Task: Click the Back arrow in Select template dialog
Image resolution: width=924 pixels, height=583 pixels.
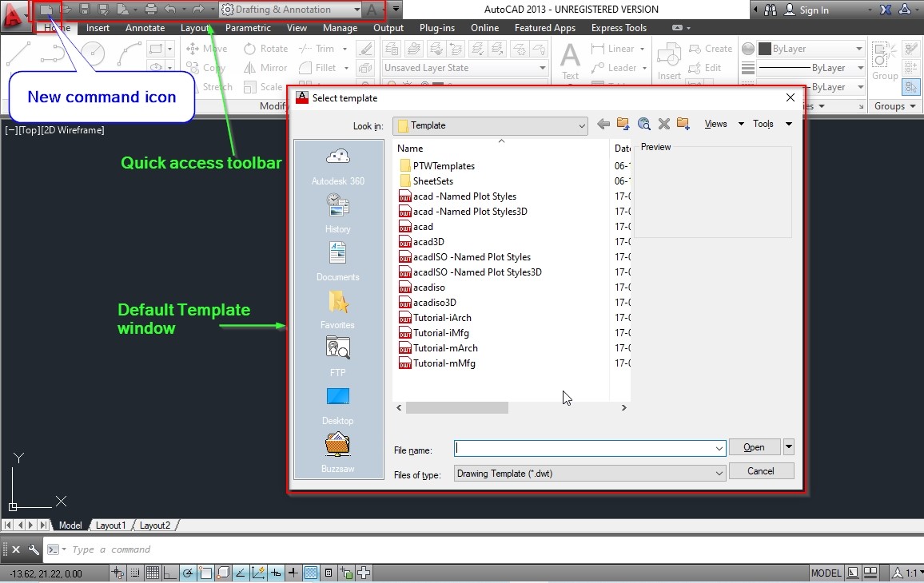Action: pos(603,124)
